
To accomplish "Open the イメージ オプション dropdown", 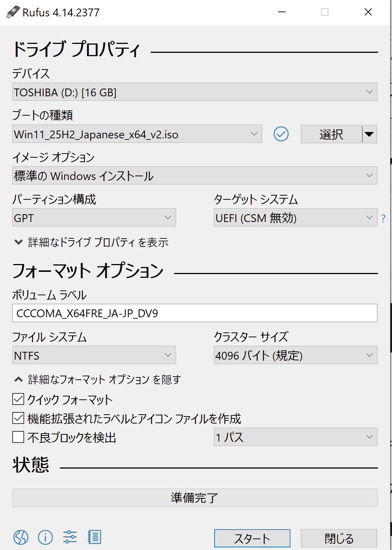I will (x=195, y=176).
